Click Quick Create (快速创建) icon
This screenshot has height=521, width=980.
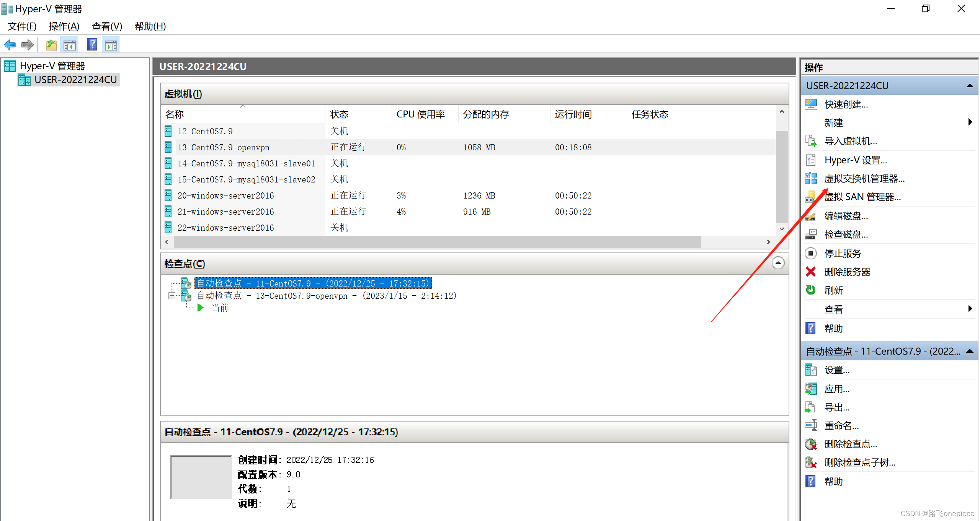(811, 104)
